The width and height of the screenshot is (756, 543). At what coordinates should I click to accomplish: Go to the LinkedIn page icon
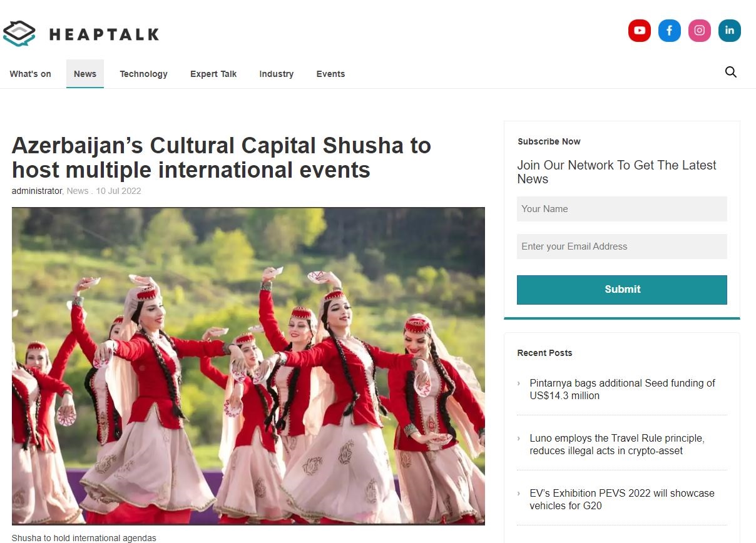(x=730, y=30)
